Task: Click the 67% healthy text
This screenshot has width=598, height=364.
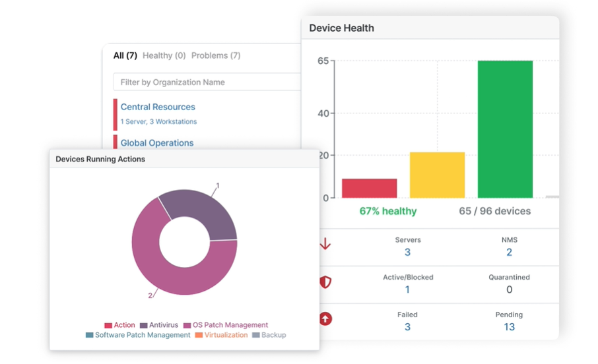Action: click(388, 211)
